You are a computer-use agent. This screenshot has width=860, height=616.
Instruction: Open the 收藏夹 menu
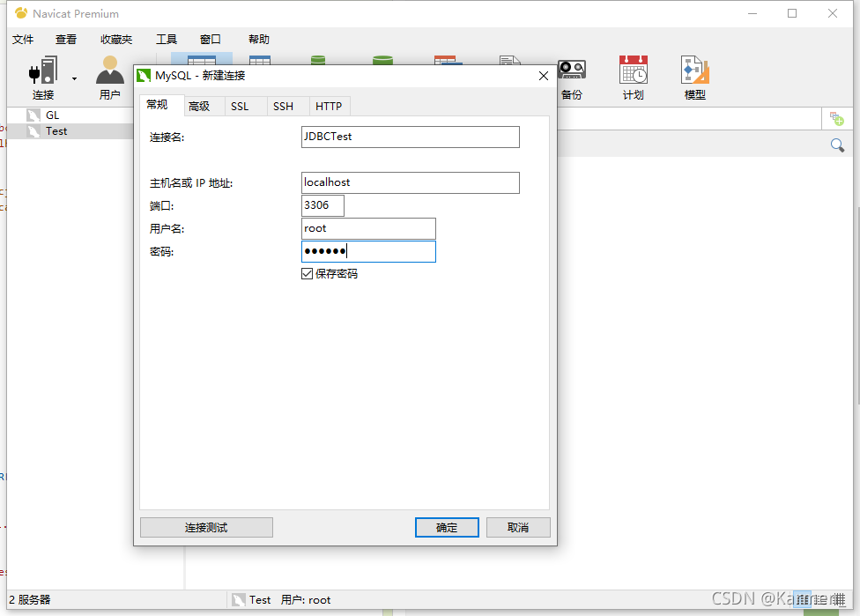(116, 40)
